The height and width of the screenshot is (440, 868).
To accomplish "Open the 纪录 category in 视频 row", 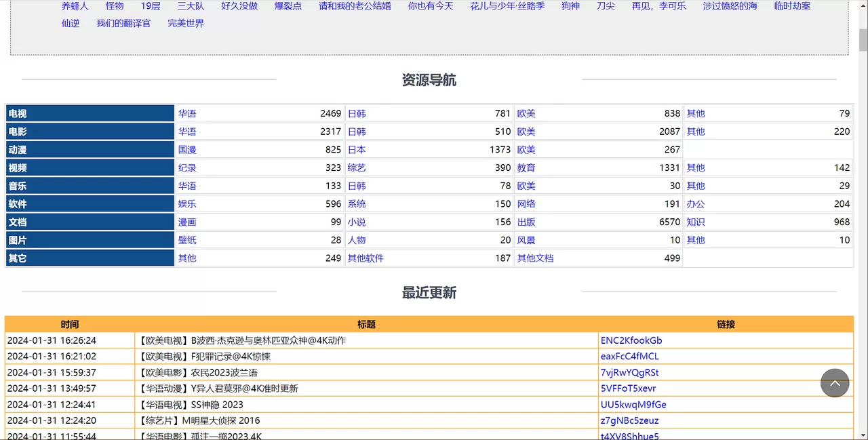I will (187, 167).
